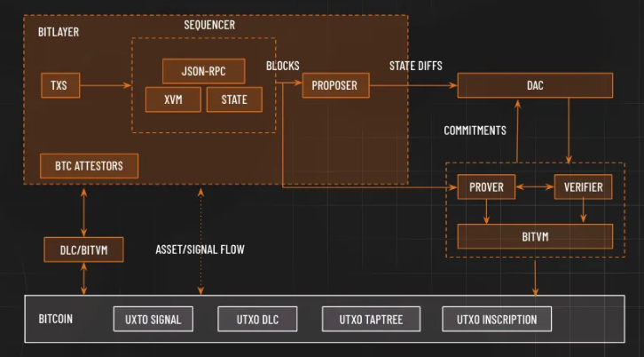Click the SEQUENCER heading label
The height and width of the screenshot is (357, 644).
coord(209,25)
